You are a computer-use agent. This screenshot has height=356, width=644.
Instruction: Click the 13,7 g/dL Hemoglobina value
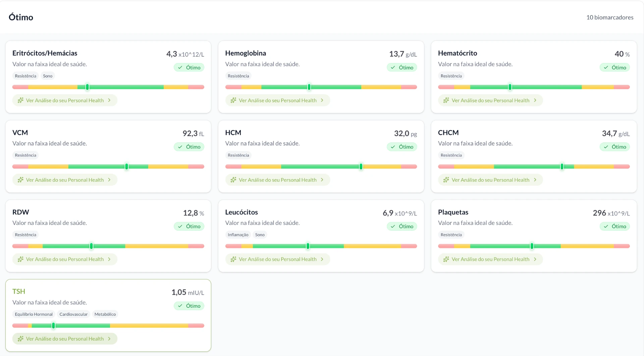[x=403, y=54]
